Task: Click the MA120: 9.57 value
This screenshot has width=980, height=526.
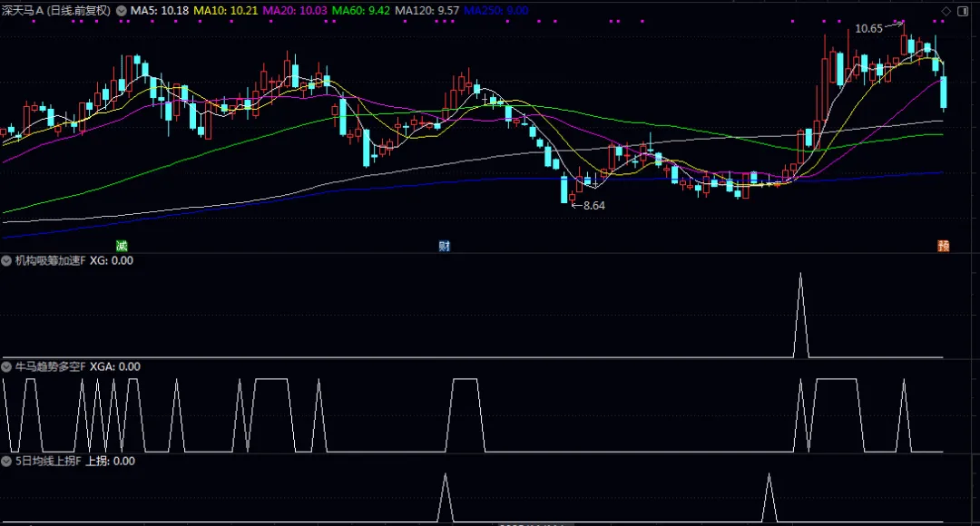Action: pos(426,11)
